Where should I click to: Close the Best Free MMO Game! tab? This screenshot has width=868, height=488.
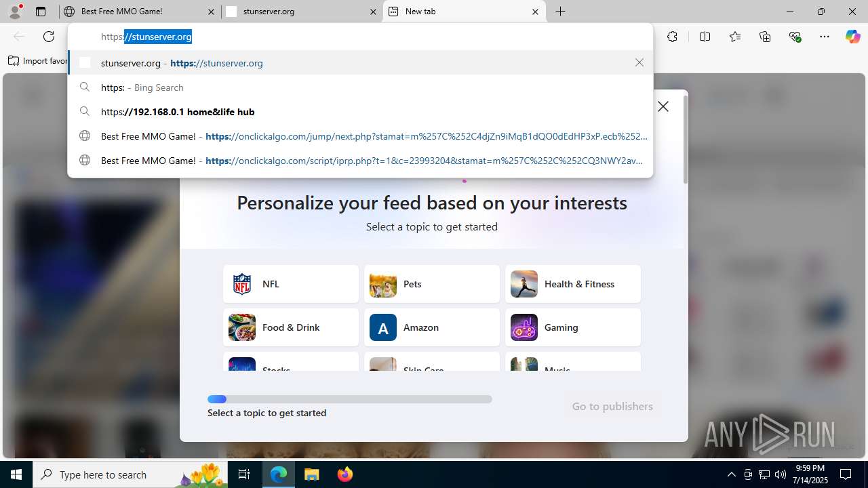211,12
